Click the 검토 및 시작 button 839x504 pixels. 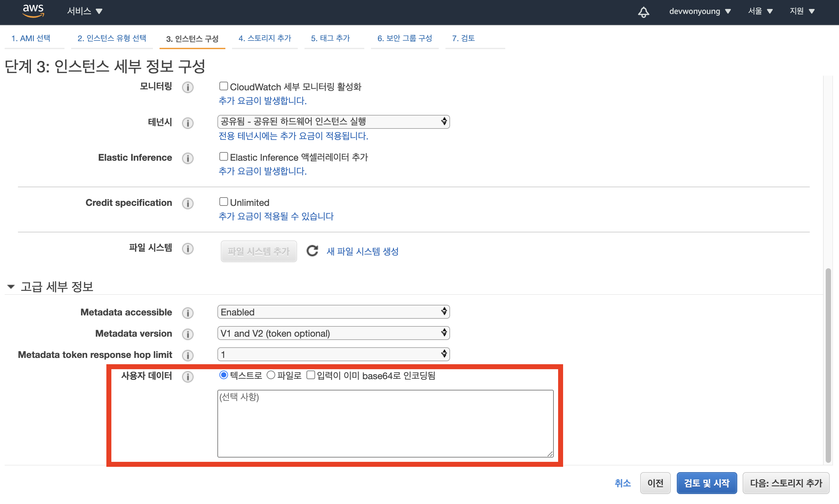tap(706, 483)
